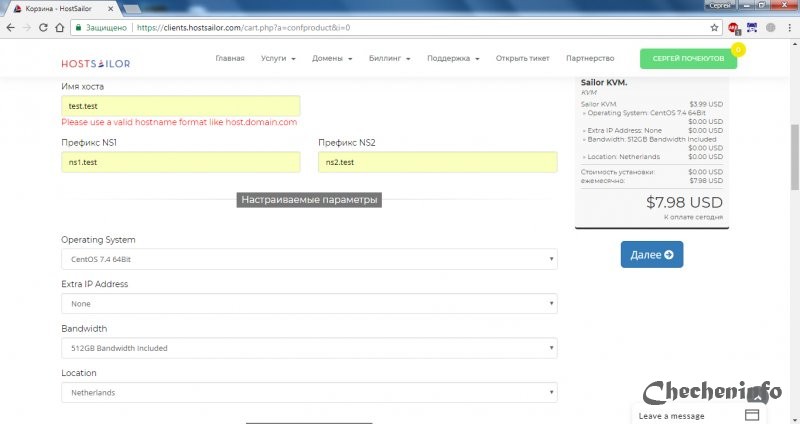
Task: Click Location: Netherlands summary line
Action: click(652, 157)
